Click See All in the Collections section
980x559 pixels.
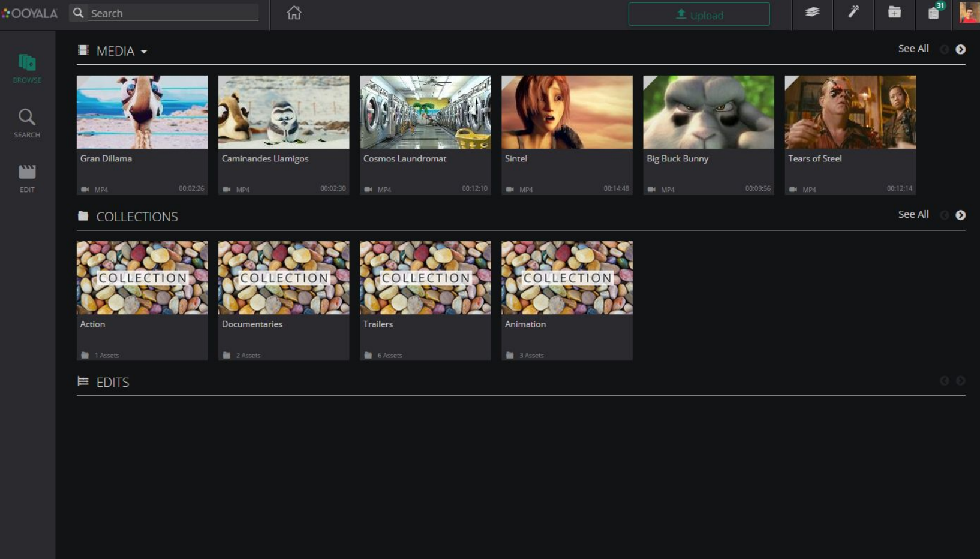pyautogui.click(x=913, y=214)
